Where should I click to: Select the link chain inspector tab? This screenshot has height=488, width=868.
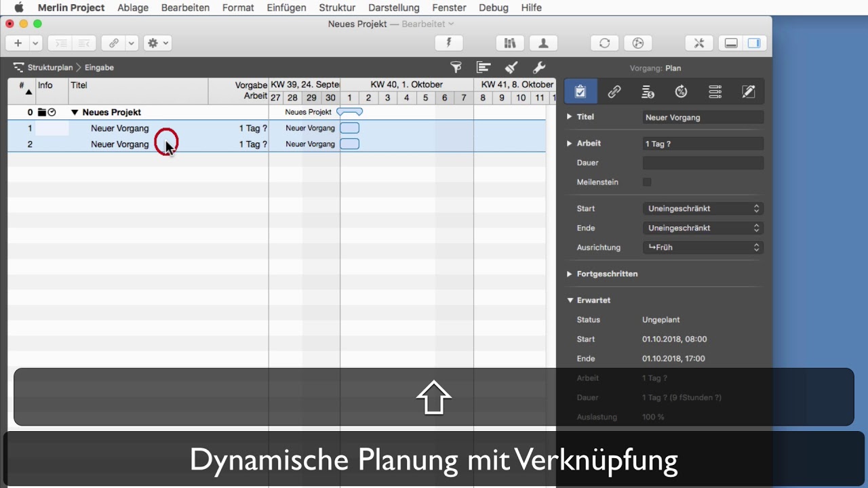coord(614,91)
